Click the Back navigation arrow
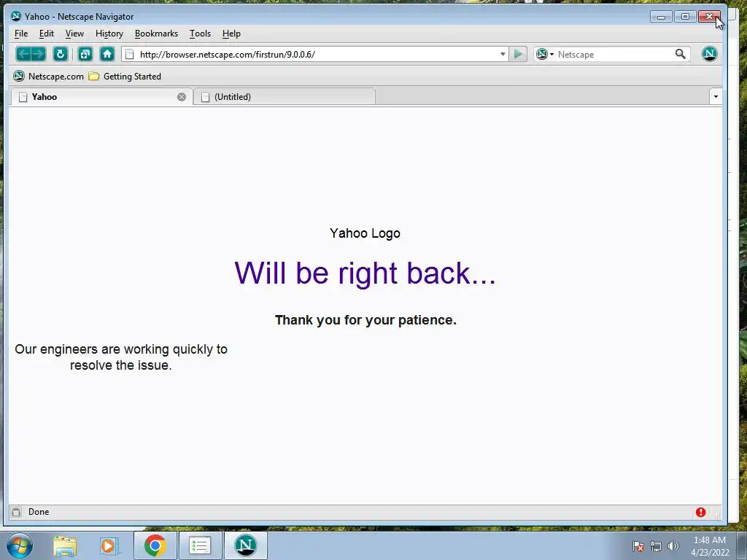This screenshot has height=560, width=747. [x=24, y=54]
